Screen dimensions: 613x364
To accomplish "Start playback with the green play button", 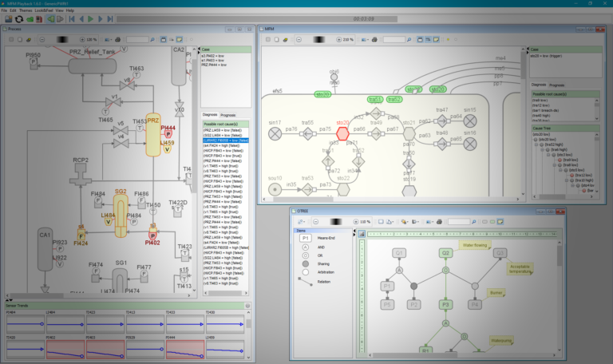I will pos(91,19).
